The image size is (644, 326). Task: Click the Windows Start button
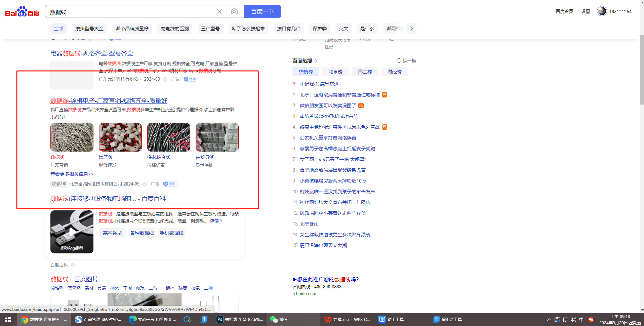point(8,319)
